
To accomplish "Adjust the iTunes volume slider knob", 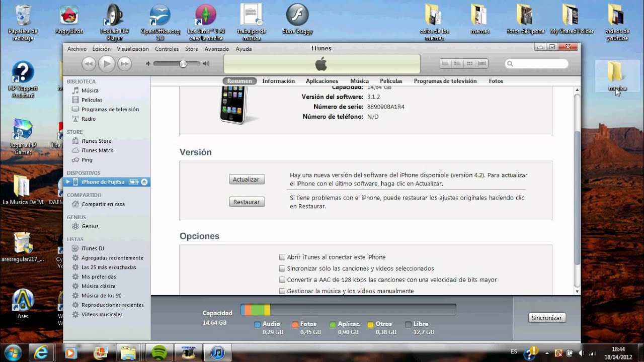I will 183,64.
